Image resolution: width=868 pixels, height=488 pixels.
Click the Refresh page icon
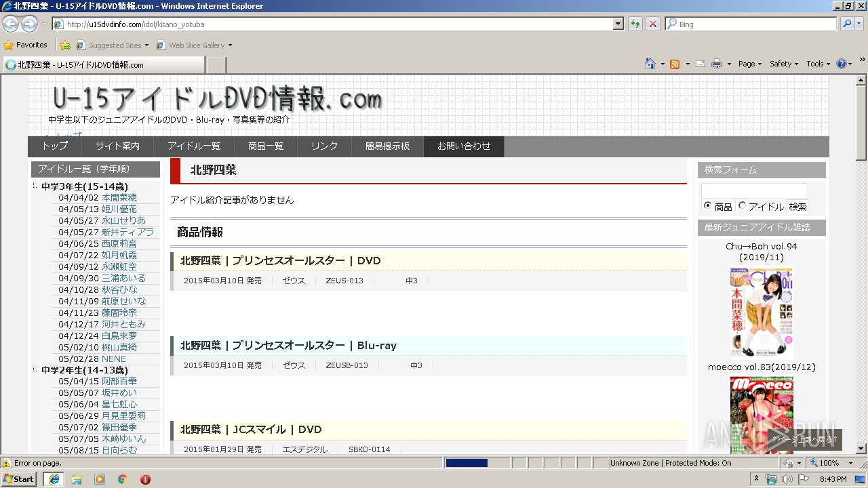tap(635, 24)
